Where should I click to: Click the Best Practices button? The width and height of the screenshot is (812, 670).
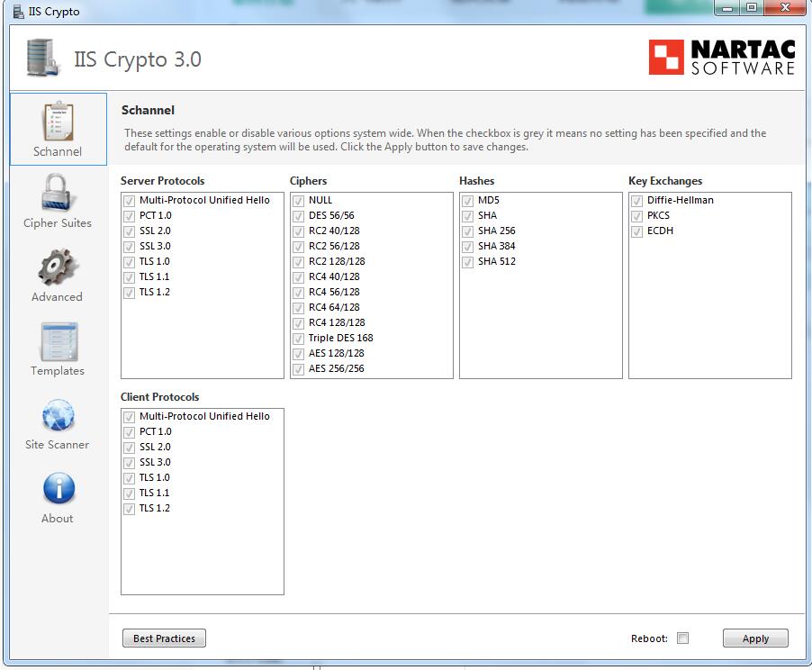click(x=164, y=638)
